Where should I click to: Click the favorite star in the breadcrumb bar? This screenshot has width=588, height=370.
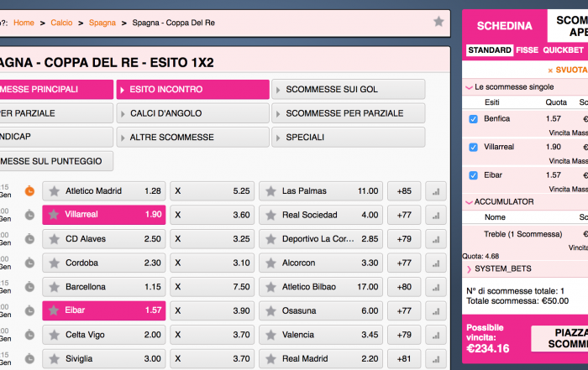point(438,21)
